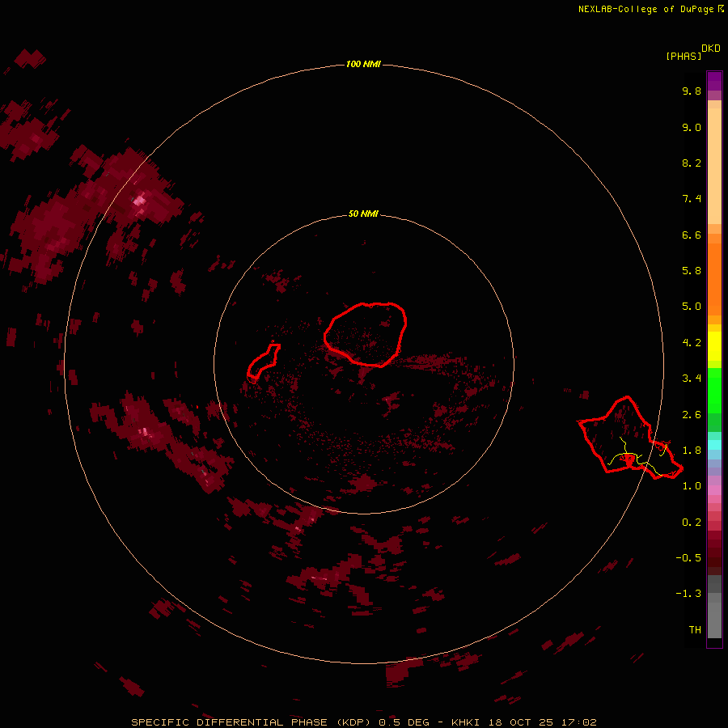Click the DKD unit label above the color scale
Screen dimensions: 728x728
(711, 49)
